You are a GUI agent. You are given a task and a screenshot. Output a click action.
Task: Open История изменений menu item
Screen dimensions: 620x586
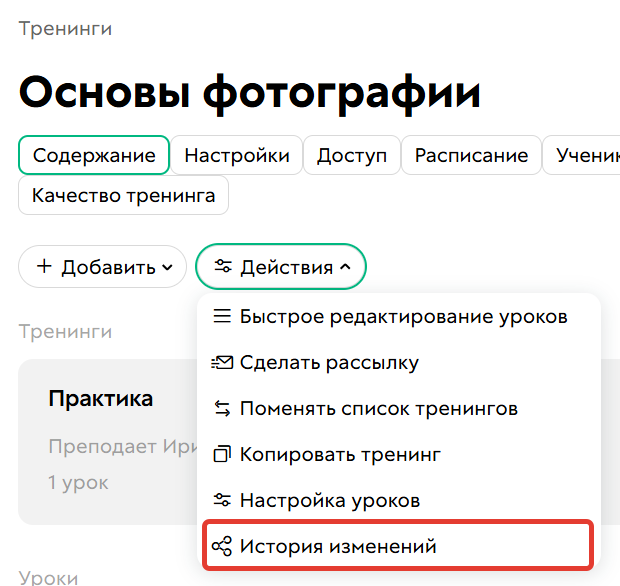[x=398, y=545]
